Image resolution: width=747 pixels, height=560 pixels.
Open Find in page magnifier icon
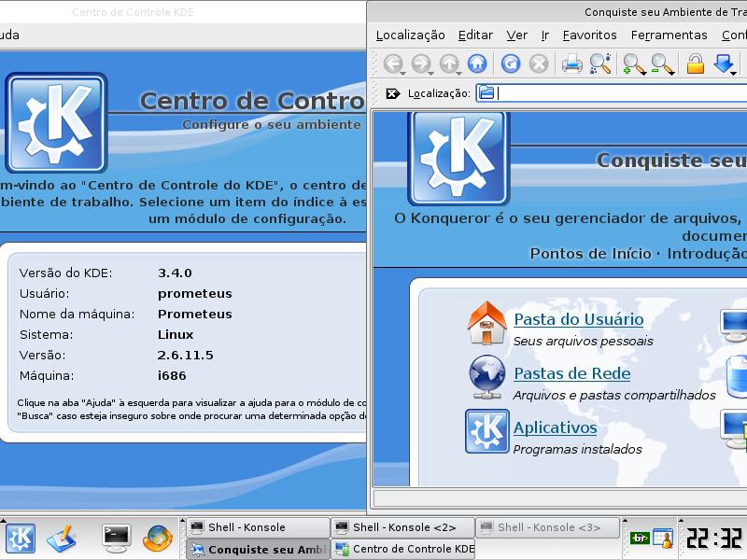point(600,63)
